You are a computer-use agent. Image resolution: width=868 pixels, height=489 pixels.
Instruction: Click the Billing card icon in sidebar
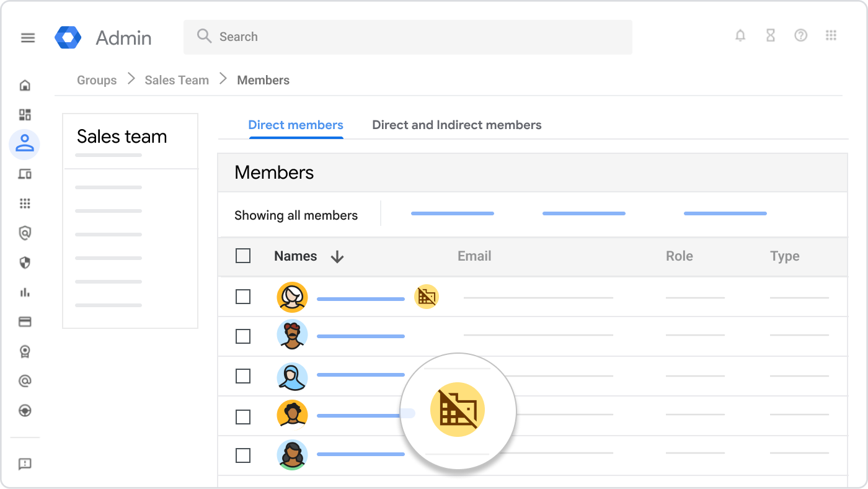coord(25,321)
